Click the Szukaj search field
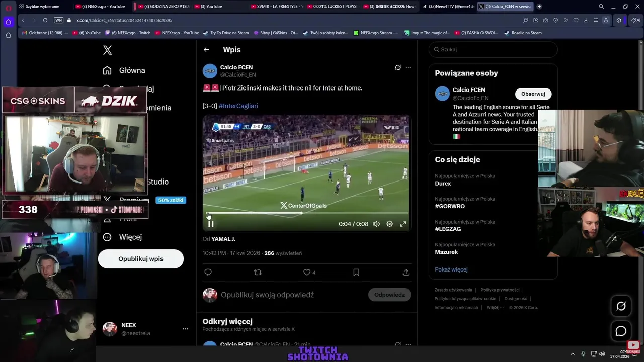 pyautogui.click(x=493, y=49)
